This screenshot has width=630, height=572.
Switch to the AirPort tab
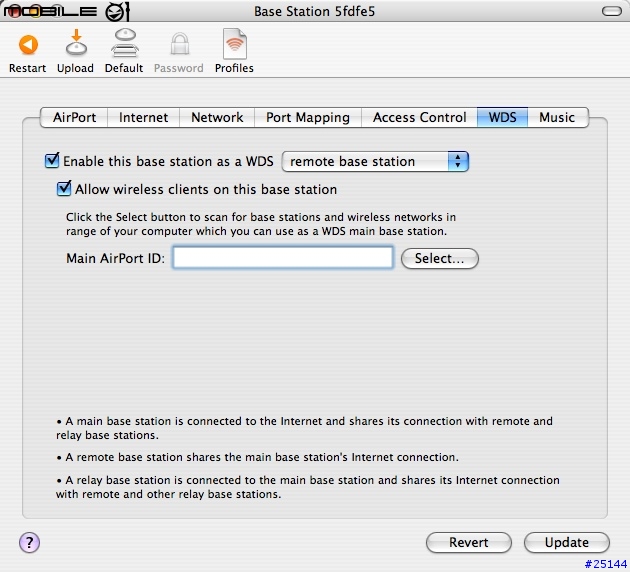tap(74, 117)
